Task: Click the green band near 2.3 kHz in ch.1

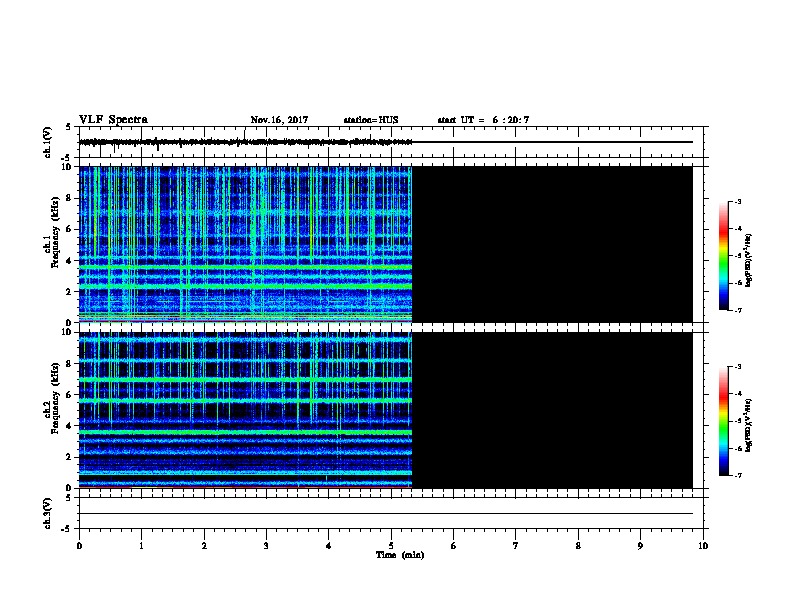Action: (x=245, y=286)
